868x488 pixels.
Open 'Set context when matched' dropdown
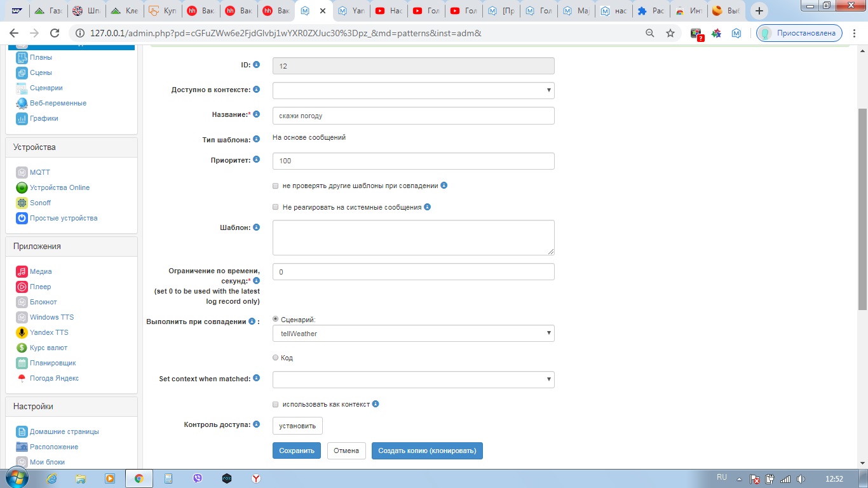(x=413, y=379)
